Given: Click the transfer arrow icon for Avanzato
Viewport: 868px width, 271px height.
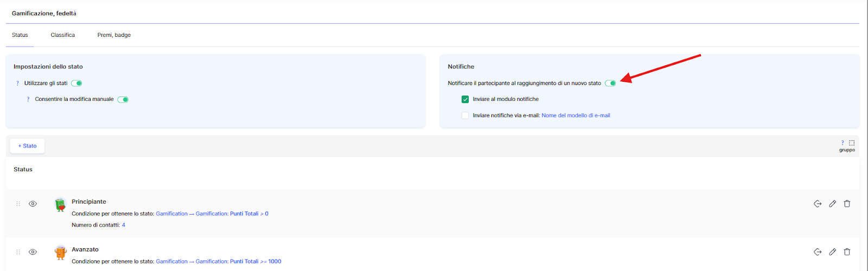Looking at the screenshot, I should 818,252.
